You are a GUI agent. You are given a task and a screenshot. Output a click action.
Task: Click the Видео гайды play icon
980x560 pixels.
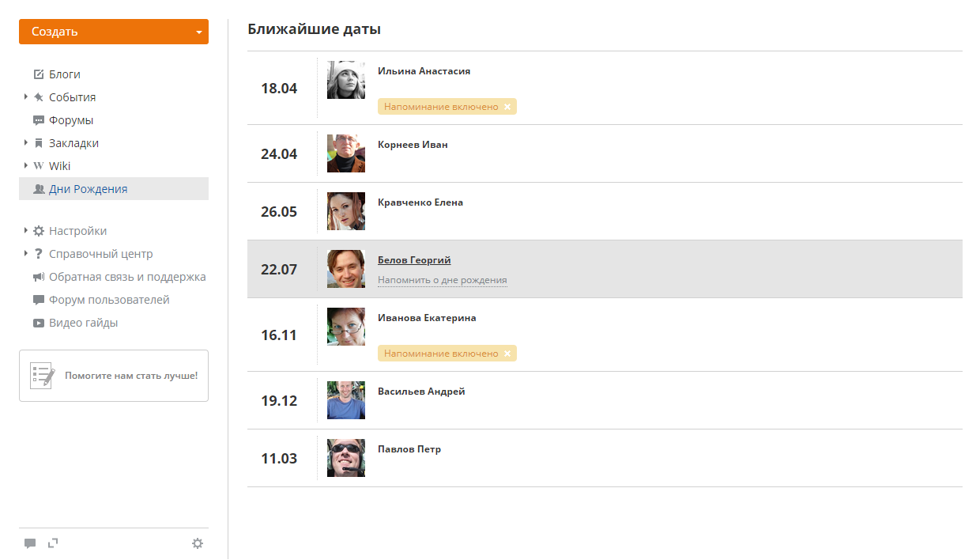[x=39, y=323]
